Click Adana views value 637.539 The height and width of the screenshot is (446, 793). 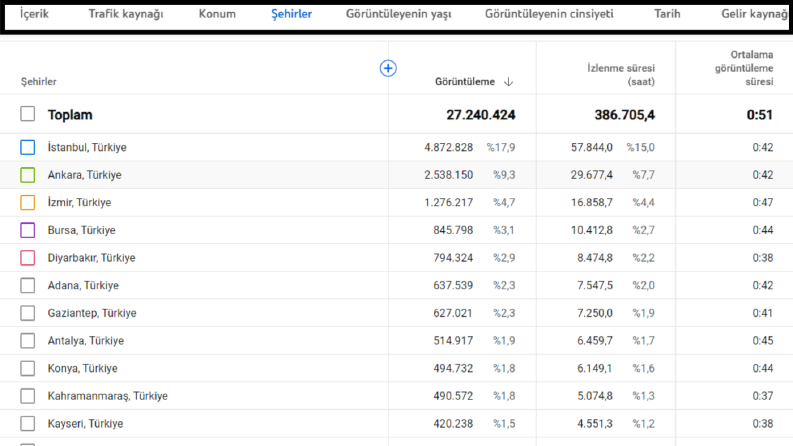(x=453, y=285)
